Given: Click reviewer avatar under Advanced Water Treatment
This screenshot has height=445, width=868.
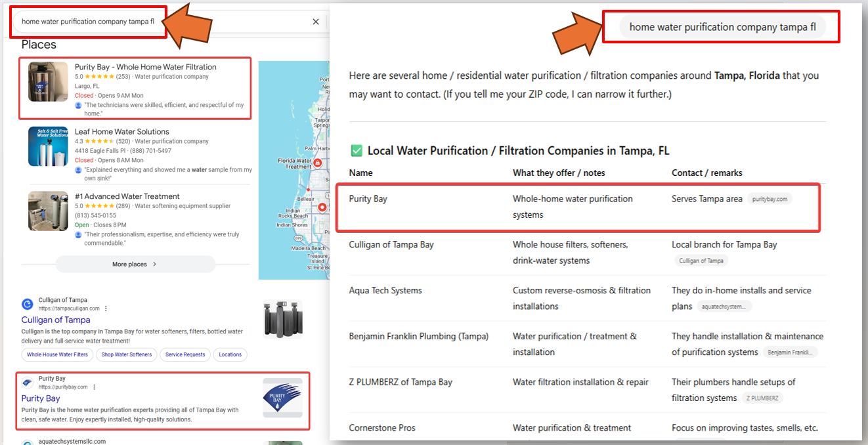Looking at the screenshot, I should coord(78,234).
